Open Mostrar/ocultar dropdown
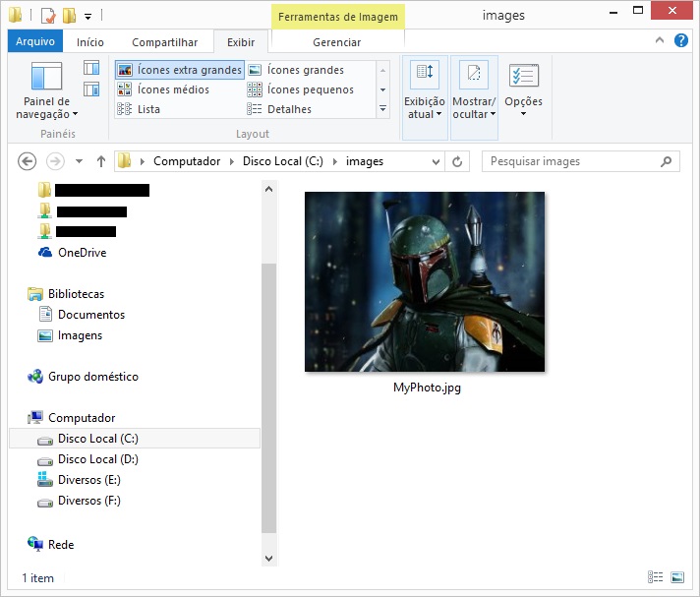This screenshot has width=700, height=597. (x=474, y=97)
